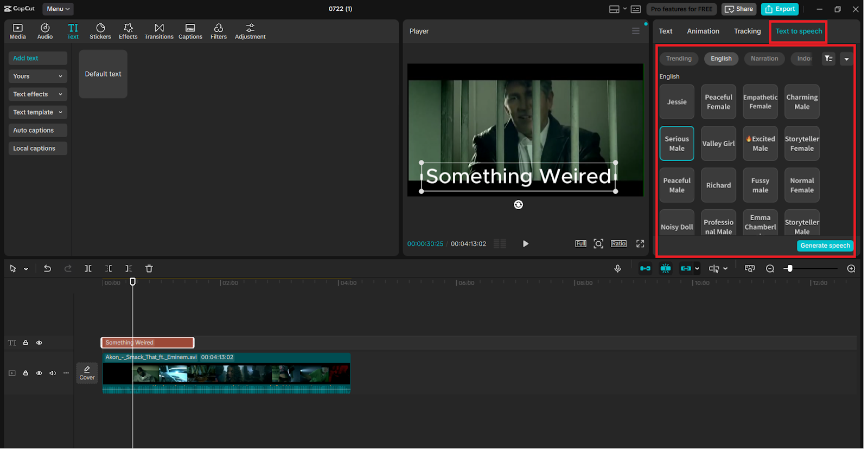Hide the video track with eye icon

tap(39, 373)
